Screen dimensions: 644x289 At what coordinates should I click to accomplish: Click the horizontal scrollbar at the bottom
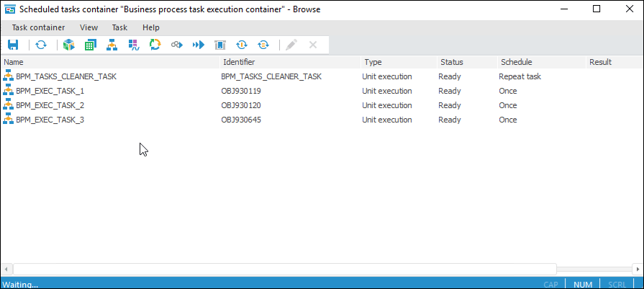point(288,269)
